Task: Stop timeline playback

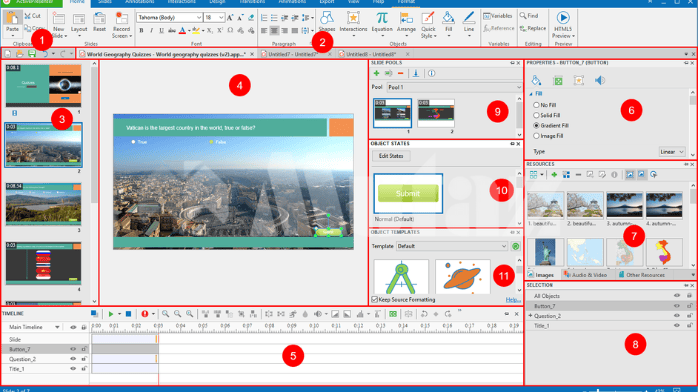Action: click(x=128, y=314)
